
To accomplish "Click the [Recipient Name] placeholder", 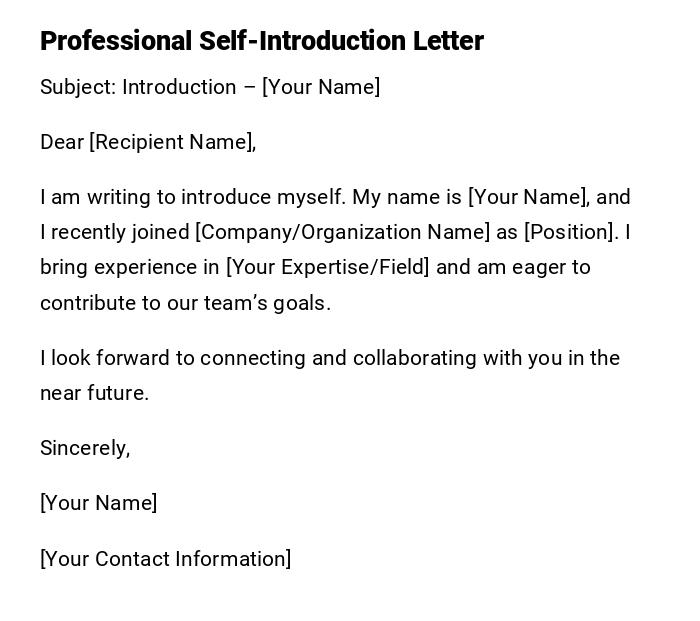I will pos(170,142).
